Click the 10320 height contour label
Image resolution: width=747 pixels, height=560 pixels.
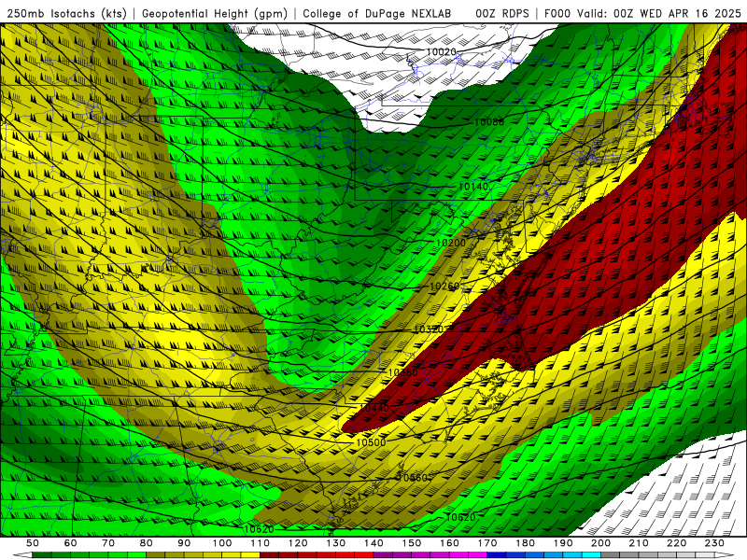coord(429,329)
